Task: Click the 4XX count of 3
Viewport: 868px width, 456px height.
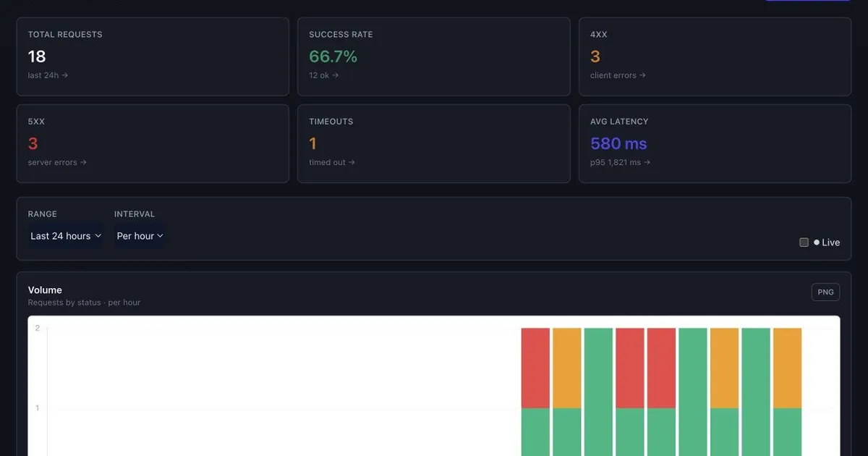Action: click(595, 56)
